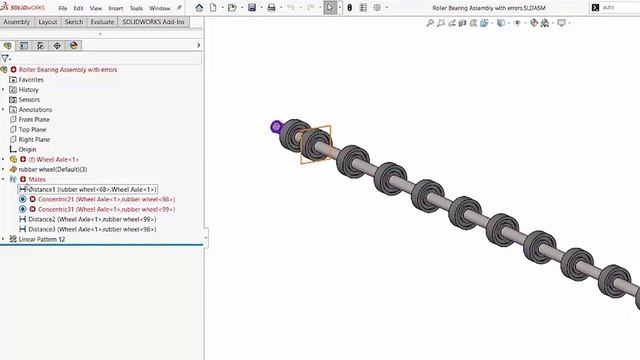Switch to DisplayManager tab

click(73, 45)
